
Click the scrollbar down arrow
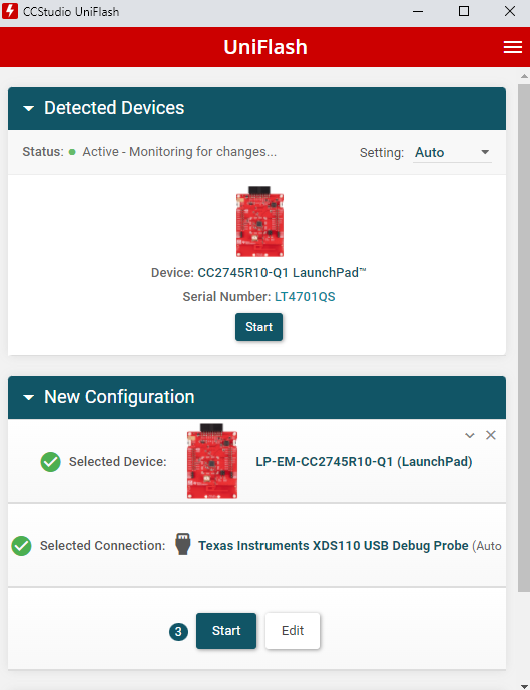point(524,687)
